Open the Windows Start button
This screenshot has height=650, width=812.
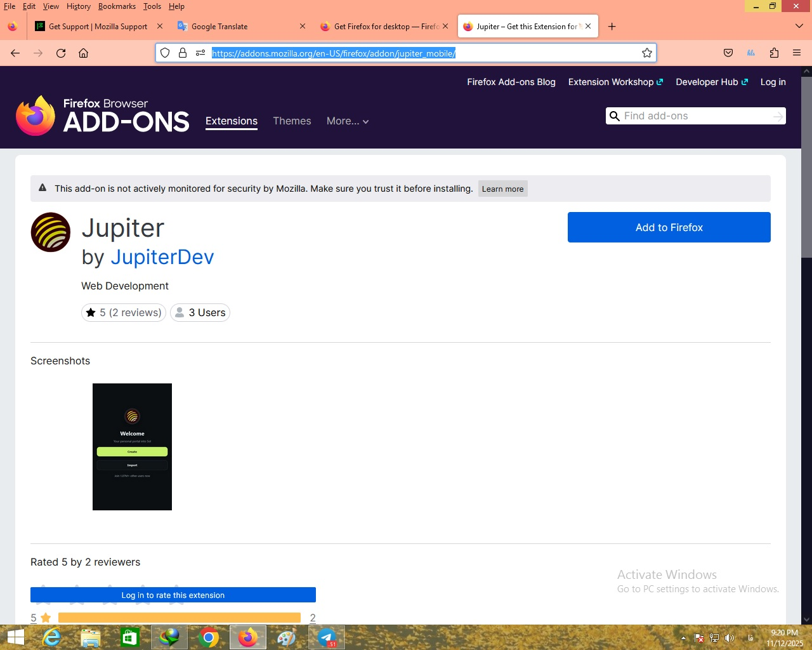(x=15, y=637)
